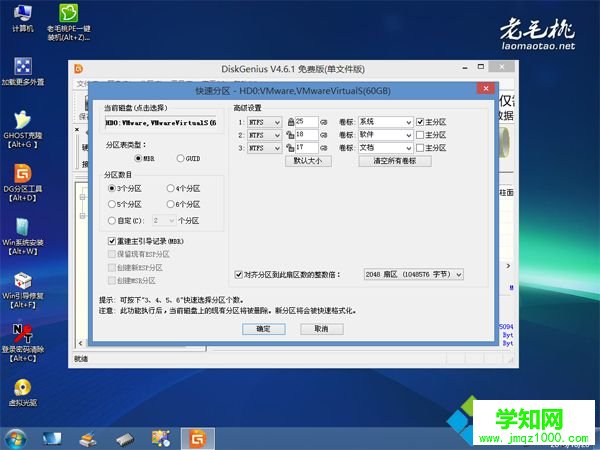Screen dimensions: 600x450
Task: Open 2048 扇区 alignment dropdown
Action: [x=413, y=274]
